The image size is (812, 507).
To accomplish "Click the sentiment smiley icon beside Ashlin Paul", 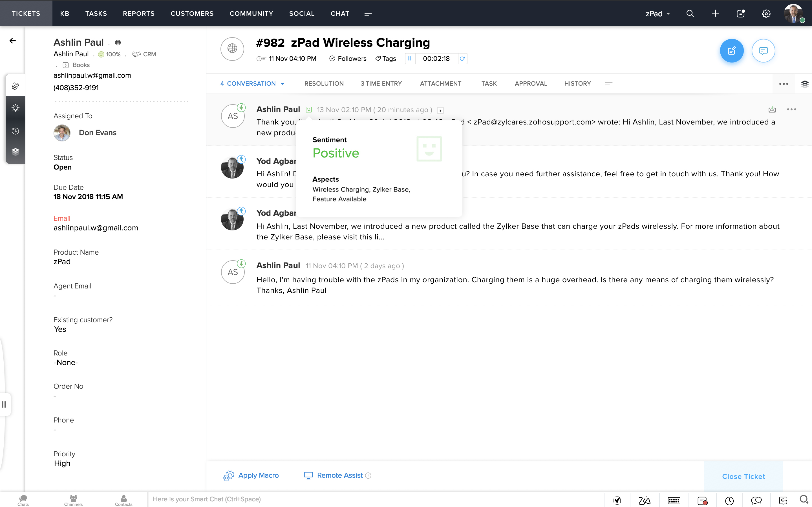I will 309,110.
